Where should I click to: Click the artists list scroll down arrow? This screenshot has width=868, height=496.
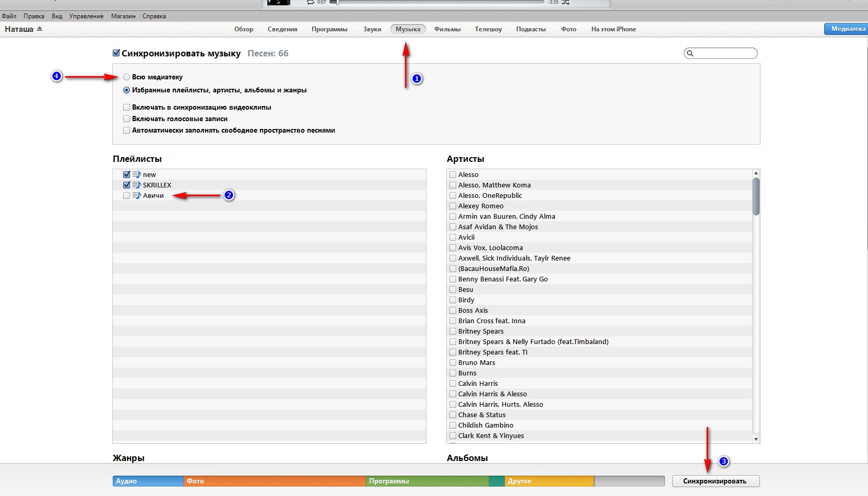coord(756,440)
